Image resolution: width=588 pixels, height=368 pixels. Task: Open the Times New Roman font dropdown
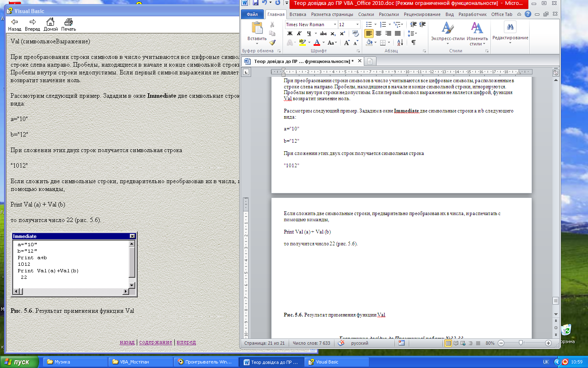(335, 25)
